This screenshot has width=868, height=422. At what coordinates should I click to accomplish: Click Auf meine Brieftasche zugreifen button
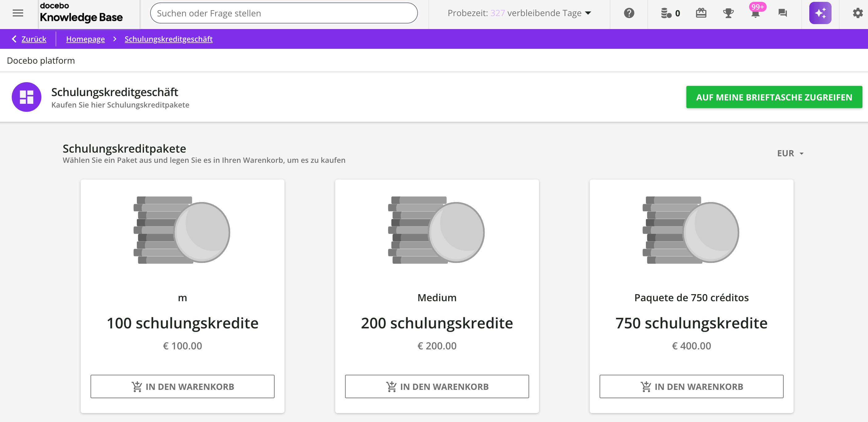(x=774, y=97)
